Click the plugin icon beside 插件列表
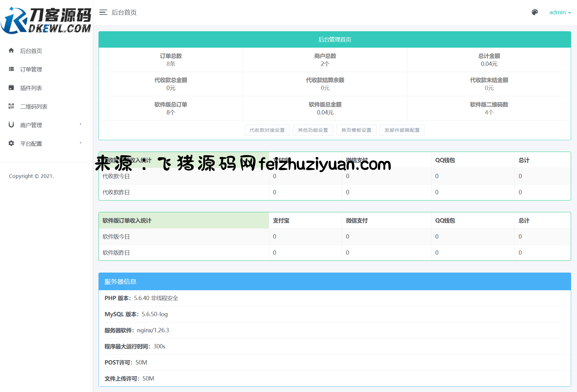This screenshot has height=392, width=577. pos(11,88)
